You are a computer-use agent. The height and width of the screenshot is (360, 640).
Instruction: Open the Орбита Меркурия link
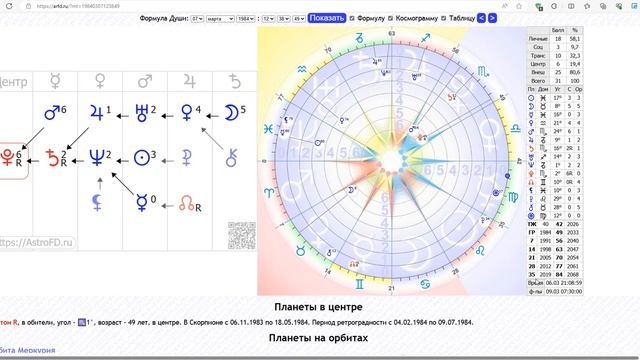click(x=27, y=350)
